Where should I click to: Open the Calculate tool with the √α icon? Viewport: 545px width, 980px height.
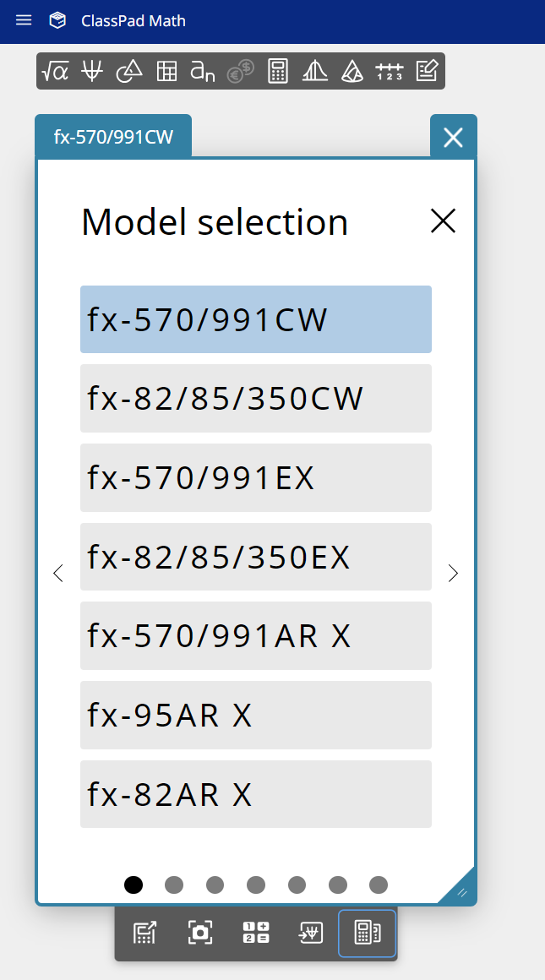click(x=53, y=71)
